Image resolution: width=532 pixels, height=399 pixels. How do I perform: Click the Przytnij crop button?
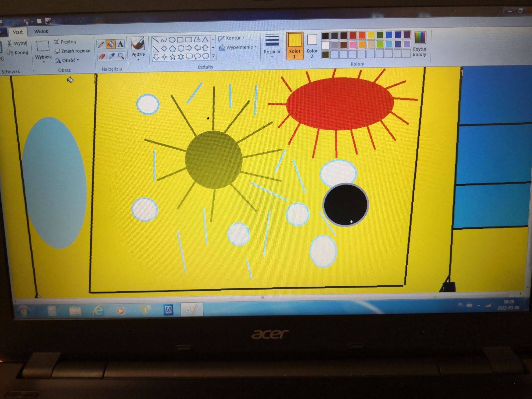tap(65, 42)
